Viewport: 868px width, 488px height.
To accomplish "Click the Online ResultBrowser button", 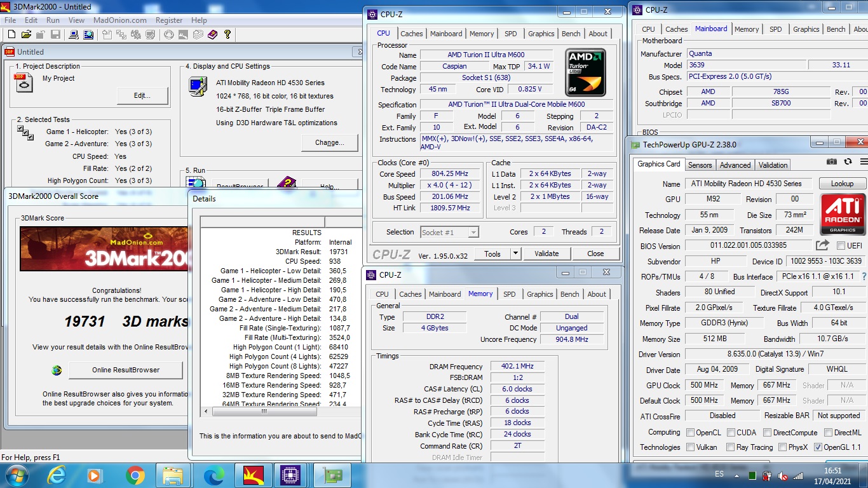I will 126,370.
